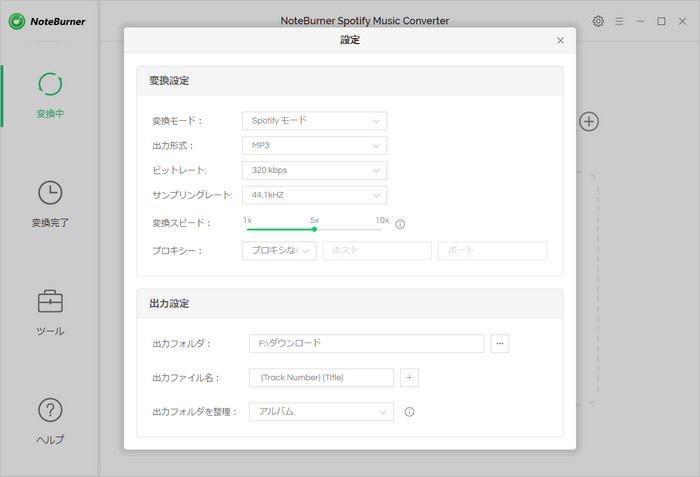Screen dimensions: 700x477
Task: Set the conversion speed slider to 10x
Action: pos(382,229)
